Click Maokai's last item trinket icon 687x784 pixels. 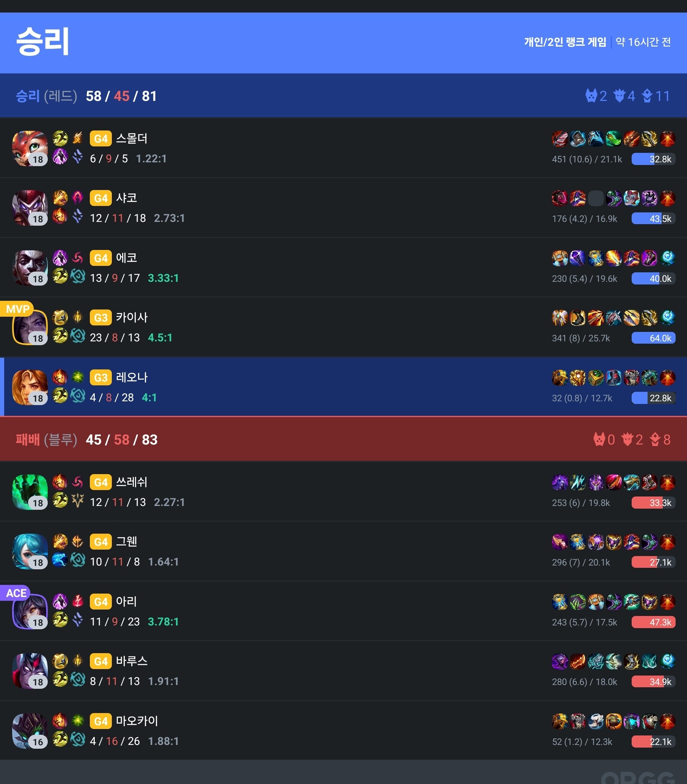point(667,721)
